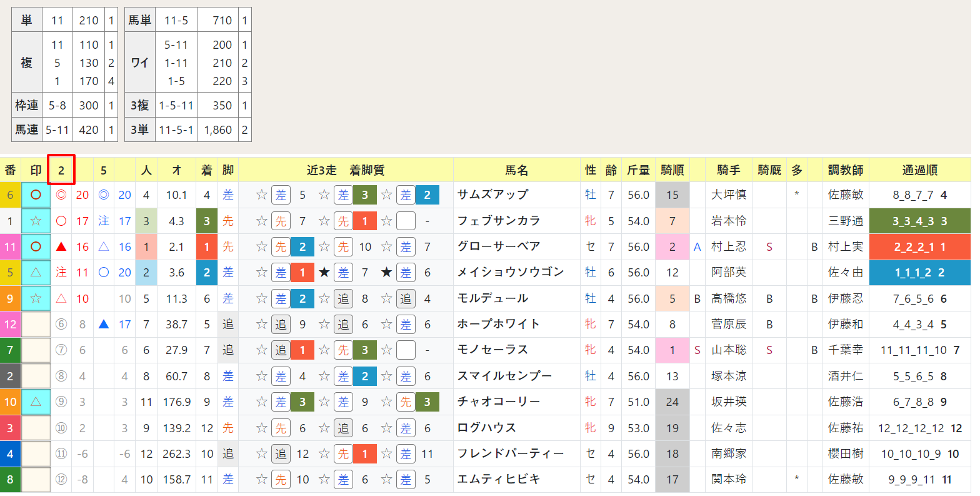Click the red ◎ mark in サムズアップ row
The height and width of the screenshot is (496, 980).
point(61,195)
